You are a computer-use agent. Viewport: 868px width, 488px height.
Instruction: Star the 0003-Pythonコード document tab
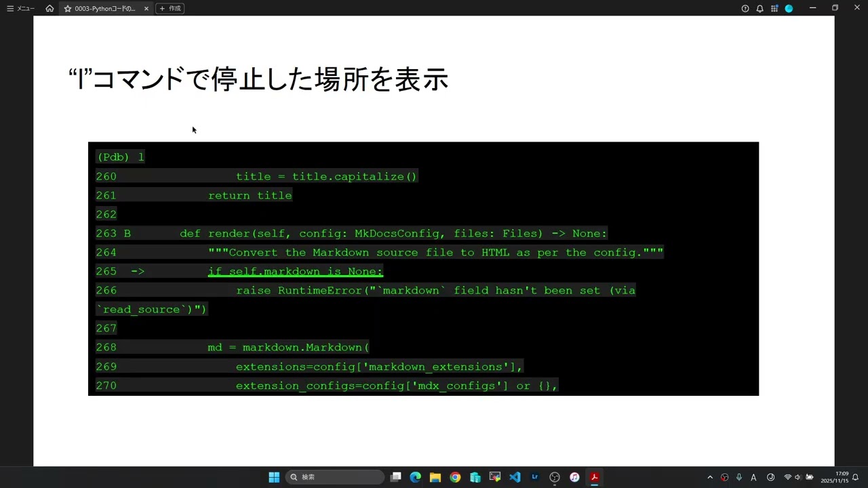[67, 8]
